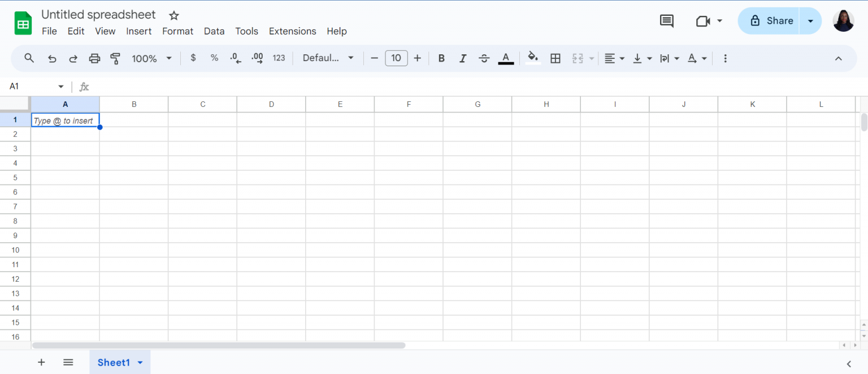Open comment history panel
This screenshot has width=868, height=374.
click(666, 20)
